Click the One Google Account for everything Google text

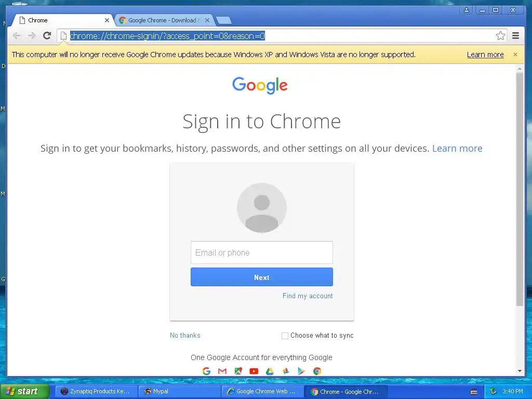[261, 357]
